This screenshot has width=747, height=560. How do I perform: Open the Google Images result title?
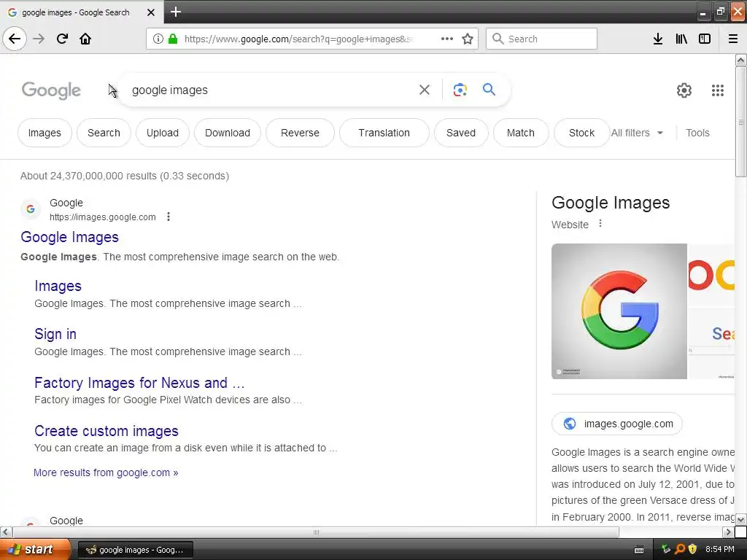(x=69, y=237)
